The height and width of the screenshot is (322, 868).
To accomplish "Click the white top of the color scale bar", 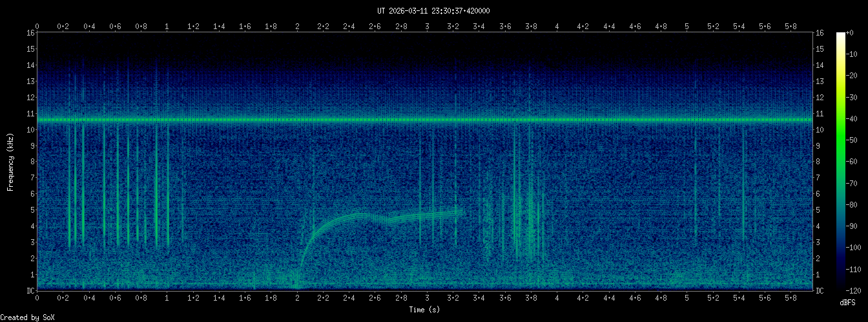I will (x=841, y=36).
